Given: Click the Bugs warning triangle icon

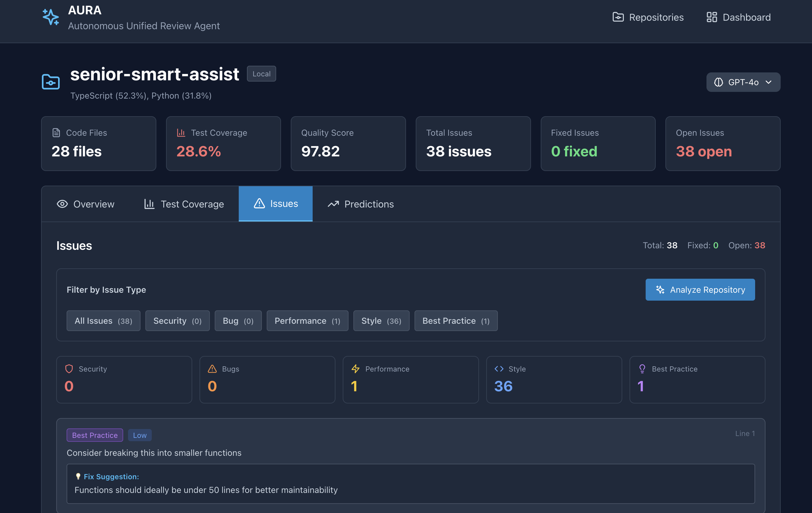Looking at the screenshot, I should pos(212,369).
